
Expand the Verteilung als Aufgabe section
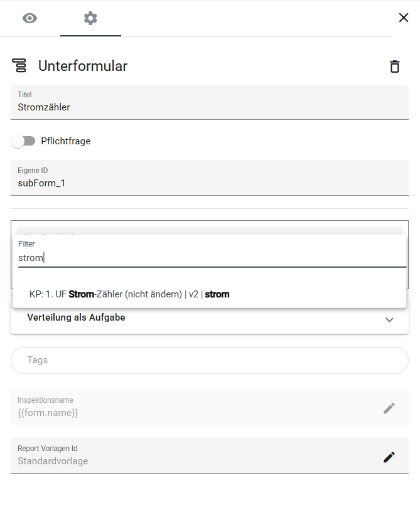77,318
